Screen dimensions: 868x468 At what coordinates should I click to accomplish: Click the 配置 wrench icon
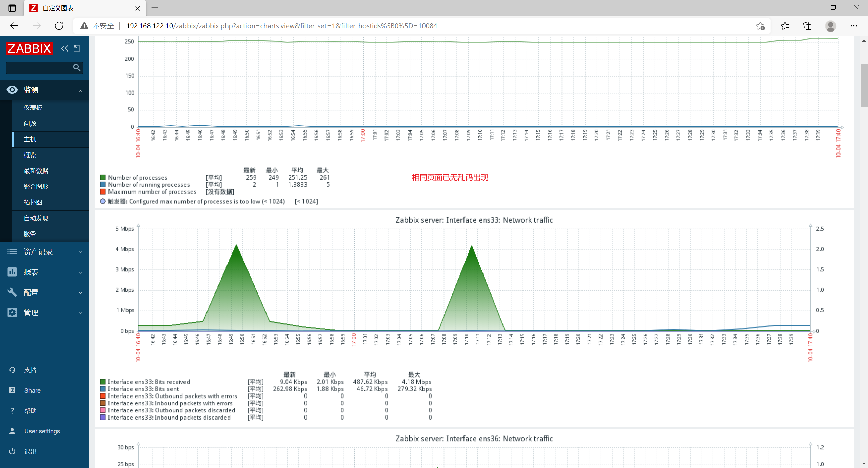[12, 292]
